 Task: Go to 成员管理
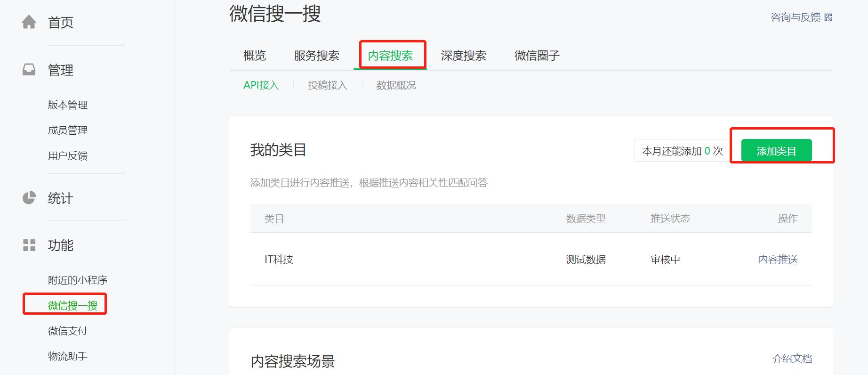point(68,130)
